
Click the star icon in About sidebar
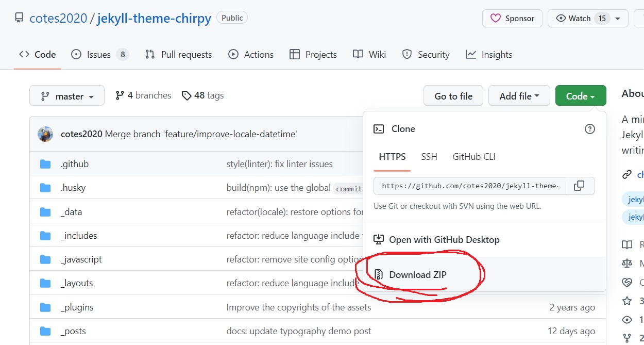627,301
